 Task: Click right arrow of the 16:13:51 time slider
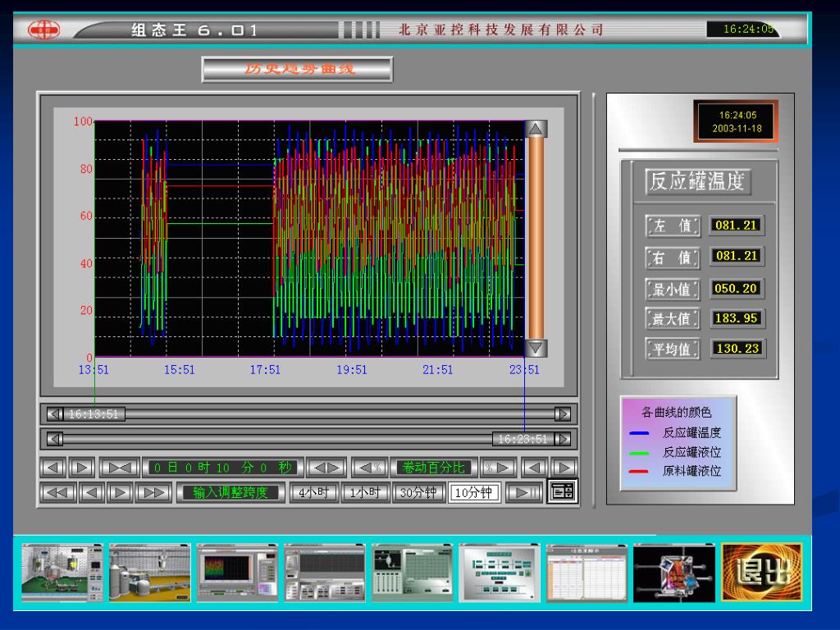563,414
